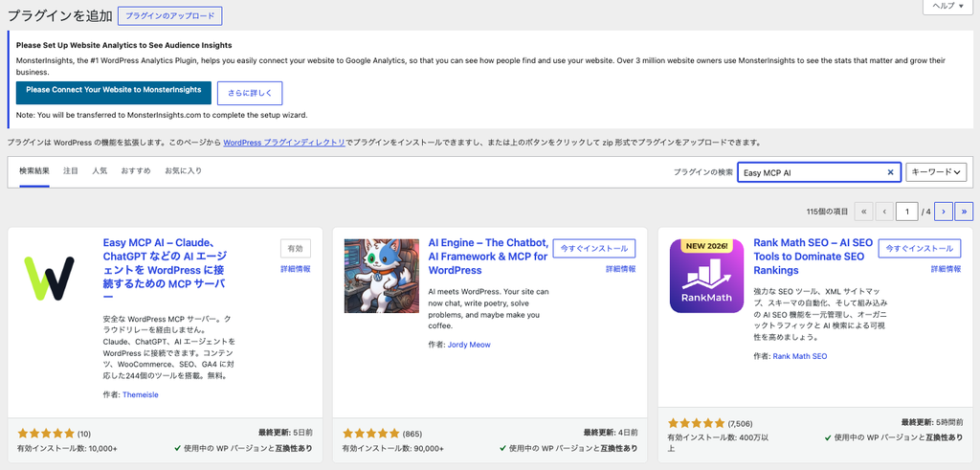The height and width of the screenshot is (470, 980).
Task: Open 詳細情報 for AI Engine
Action: [620, 269]
